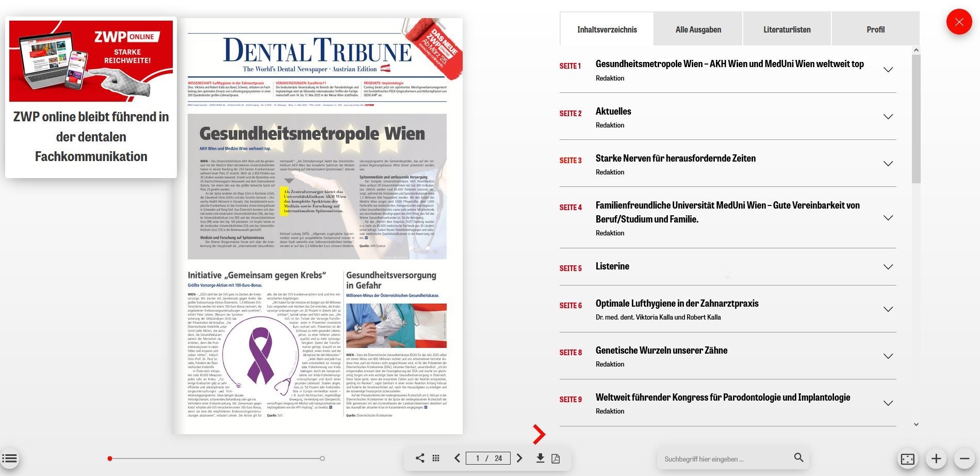Zoom out with the minus button

pyautogui.click(x=965, y=458)
